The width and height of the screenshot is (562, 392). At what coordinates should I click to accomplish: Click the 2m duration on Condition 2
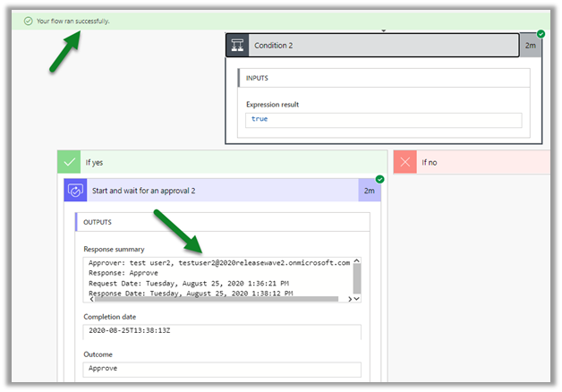(x=531, y=47)
